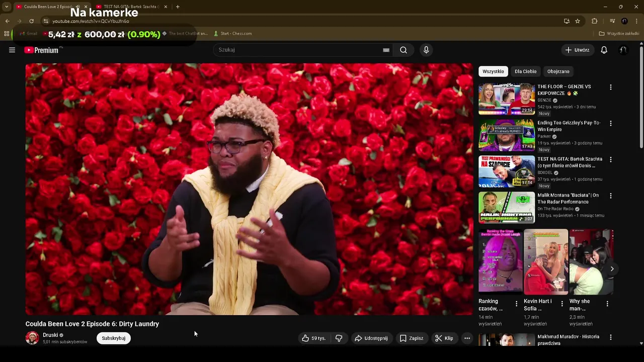
Task: Open YouTube notifications bell
Action: (604, 50)
